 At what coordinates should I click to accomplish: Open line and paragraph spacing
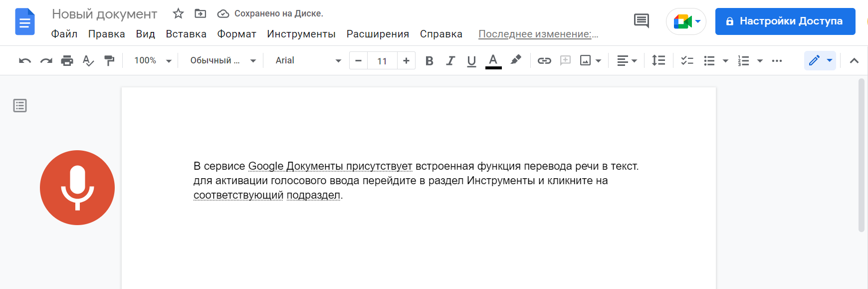click(x=658, y=61)
